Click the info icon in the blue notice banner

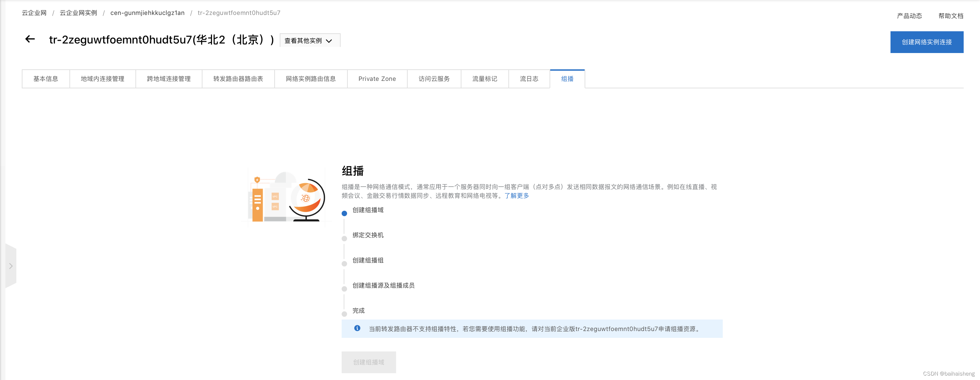pyautogui.click(x=357, y=328)
